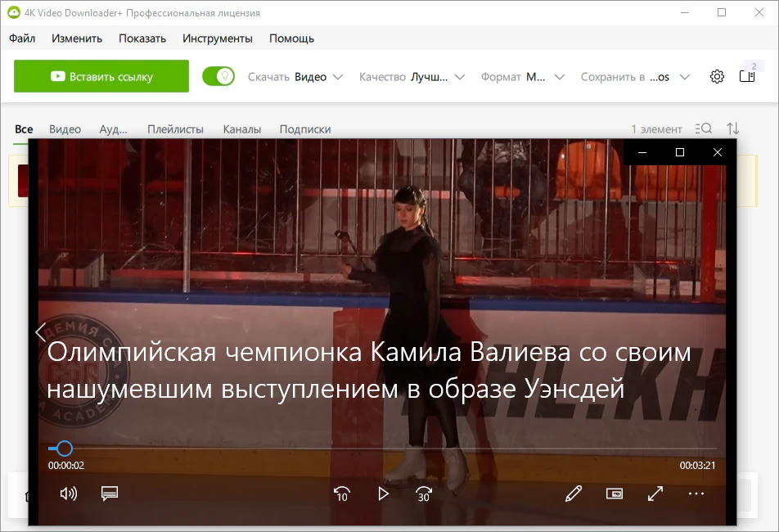Toggle the smart mode switch
The width and height of the screenshot is (779, 532).
218,76
